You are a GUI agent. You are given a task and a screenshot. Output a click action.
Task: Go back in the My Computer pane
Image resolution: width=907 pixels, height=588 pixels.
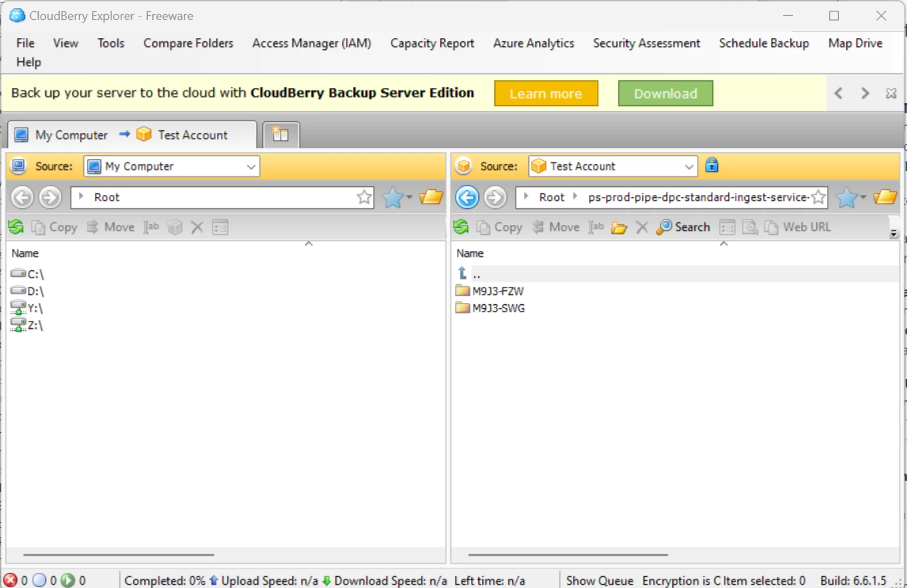(22, 197)
